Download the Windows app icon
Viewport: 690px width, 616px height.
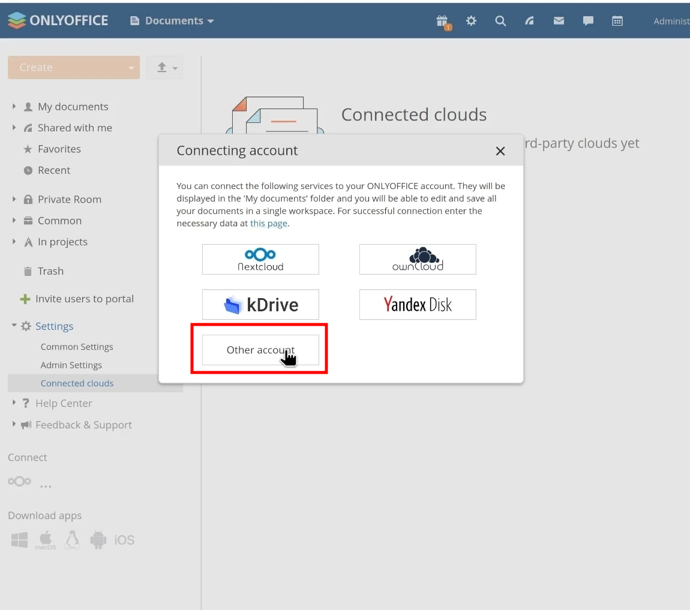coord(19,539)
